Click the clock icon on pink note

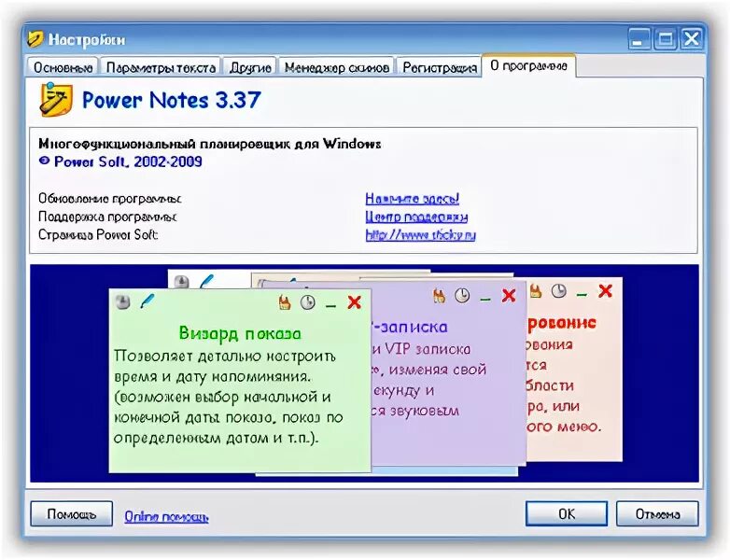558,291
